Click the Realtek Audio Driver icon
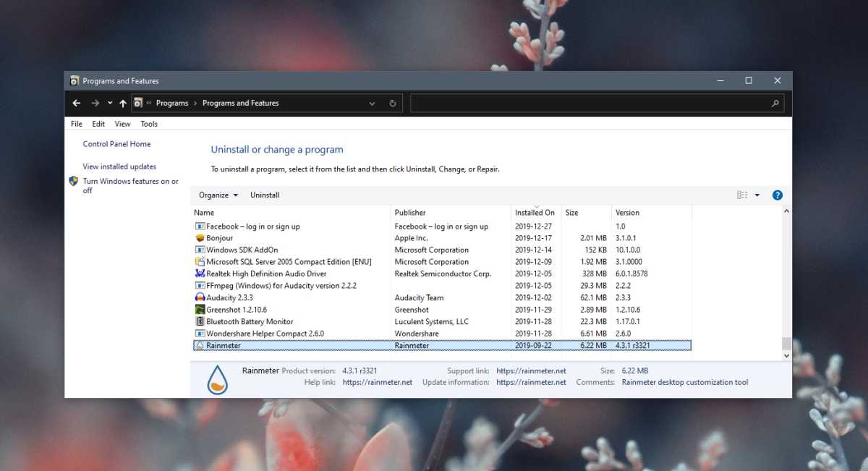Screen dimensions: 868x471 point(200,273)
